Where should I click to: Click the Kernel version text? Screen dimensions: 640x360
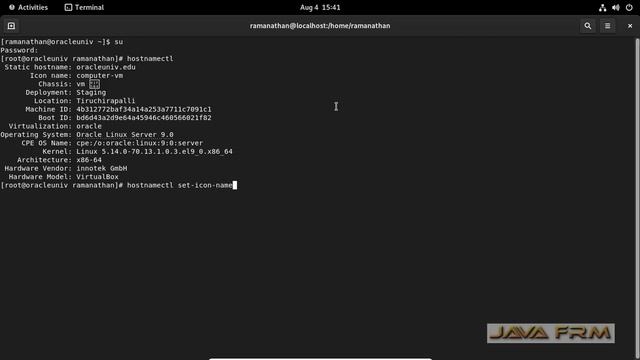point(154,151)
